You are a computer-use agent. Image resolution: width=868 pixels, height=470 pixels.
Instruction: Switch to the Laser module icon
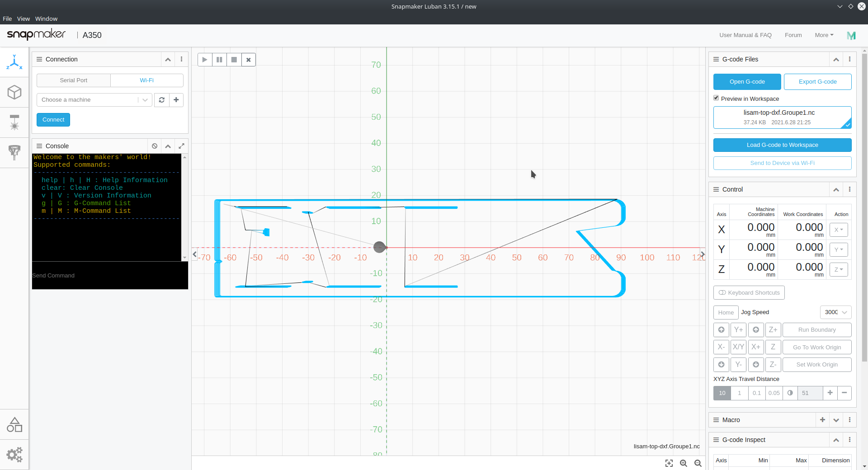(14, 122)
